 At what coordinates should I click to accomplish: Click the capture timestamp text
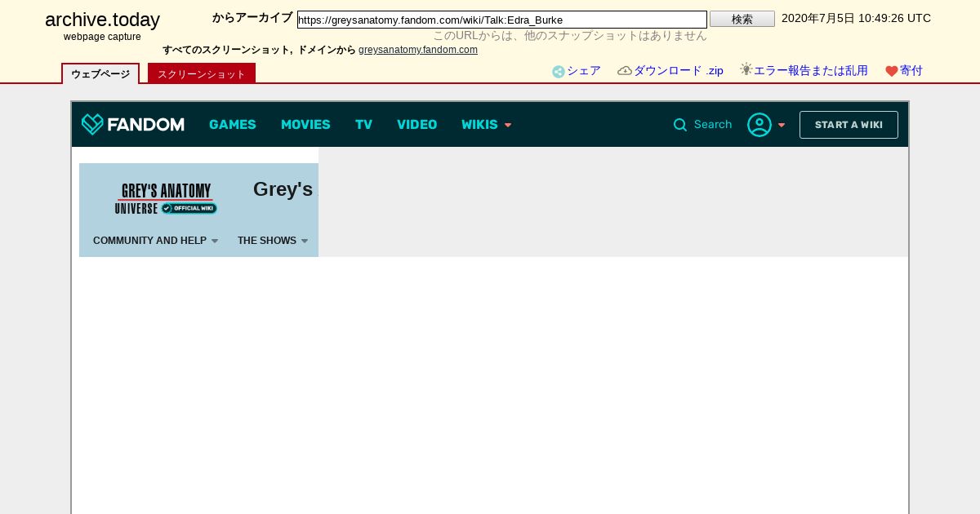856,18
